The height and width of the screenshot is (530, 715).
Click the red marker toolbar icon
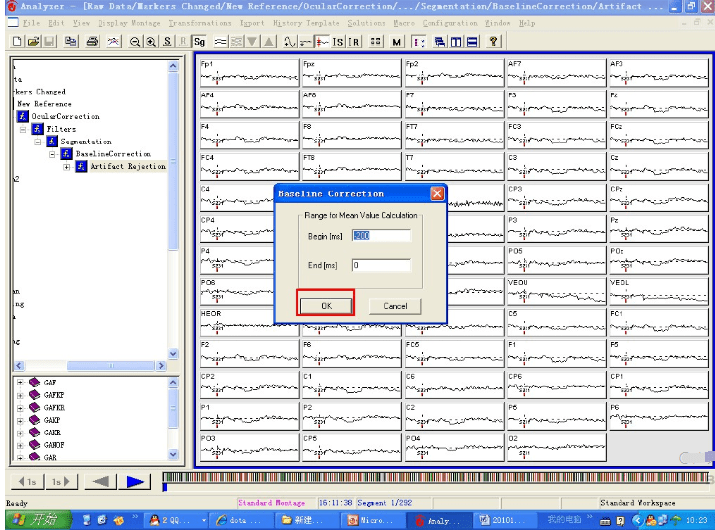click(x=322, y=42)
